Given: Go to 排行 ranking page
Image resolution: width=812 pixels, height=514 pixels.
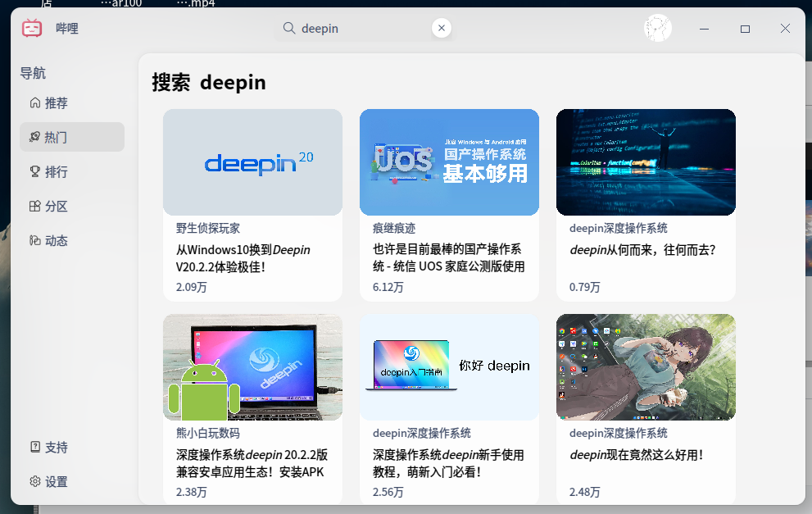Looking at the screenshot, I should (72, 172).
